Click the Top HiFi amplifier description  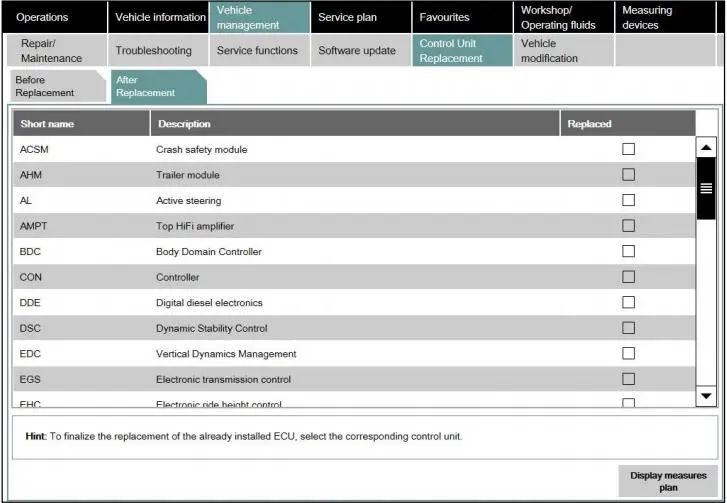pyautogui.click(x=195, y=226)
